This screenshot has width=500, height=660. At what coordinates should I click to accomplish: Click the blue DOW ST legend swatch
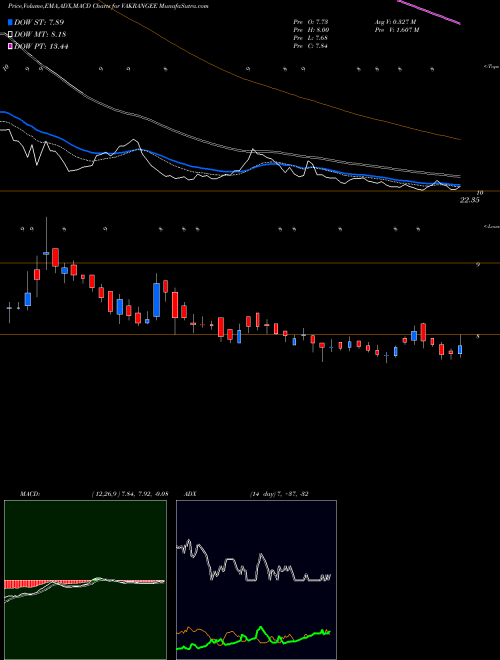click(x=10, y=22)
